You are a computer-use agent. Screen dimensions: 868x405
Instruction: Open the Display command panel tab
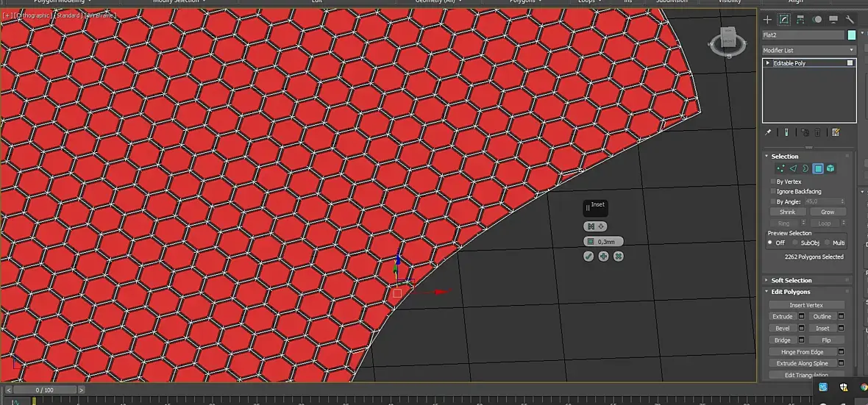[x=833, y=19]
